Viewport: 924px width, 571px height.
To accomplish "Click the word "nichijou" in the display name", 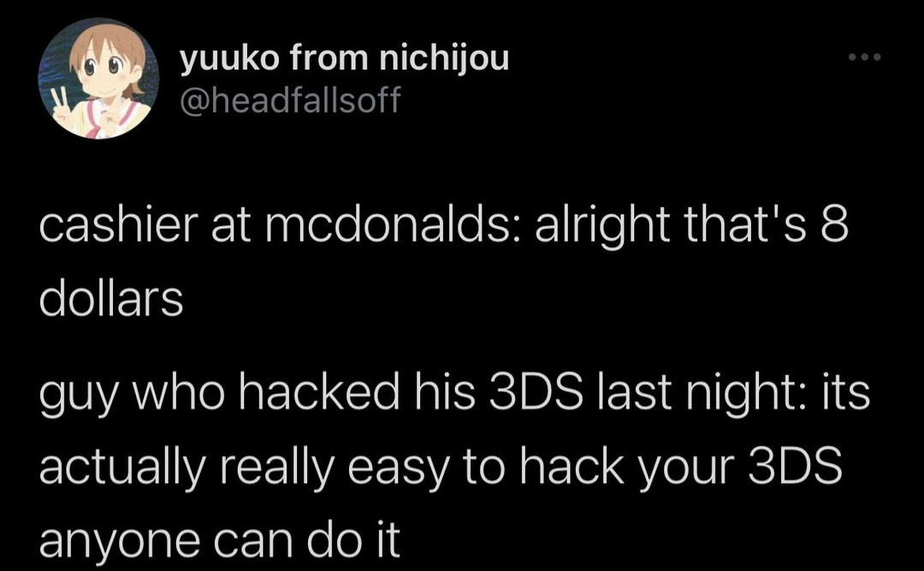I will point(443,60).
